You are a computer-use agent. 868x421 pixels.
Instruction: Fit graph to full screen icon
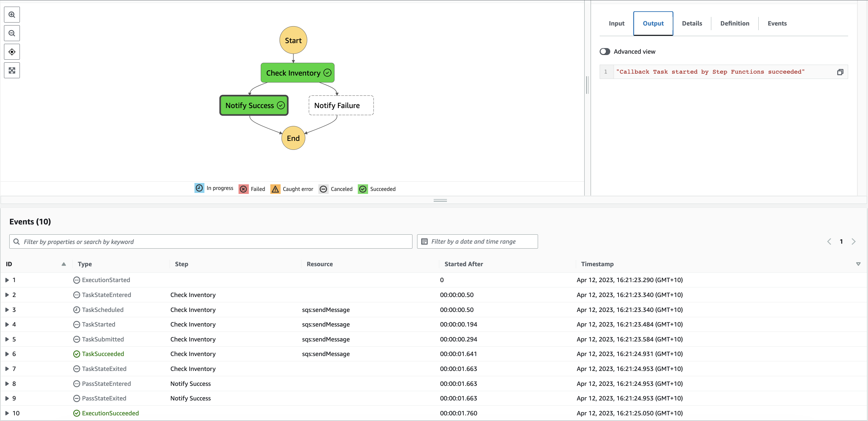click(12, 71)
